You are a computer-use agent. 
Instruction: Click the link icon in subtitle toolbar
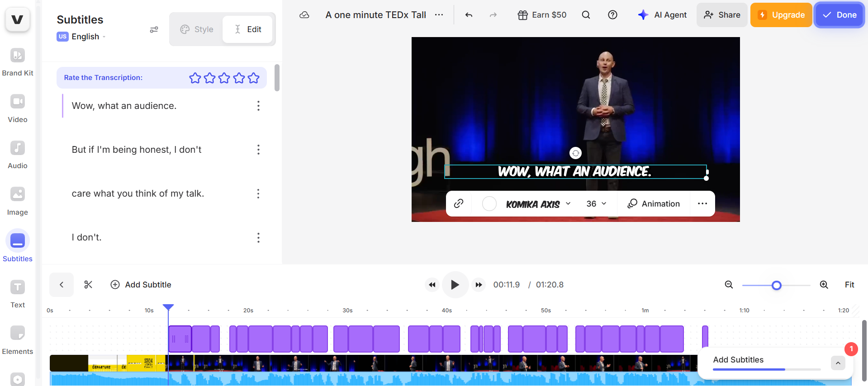(x=459, y=204)
